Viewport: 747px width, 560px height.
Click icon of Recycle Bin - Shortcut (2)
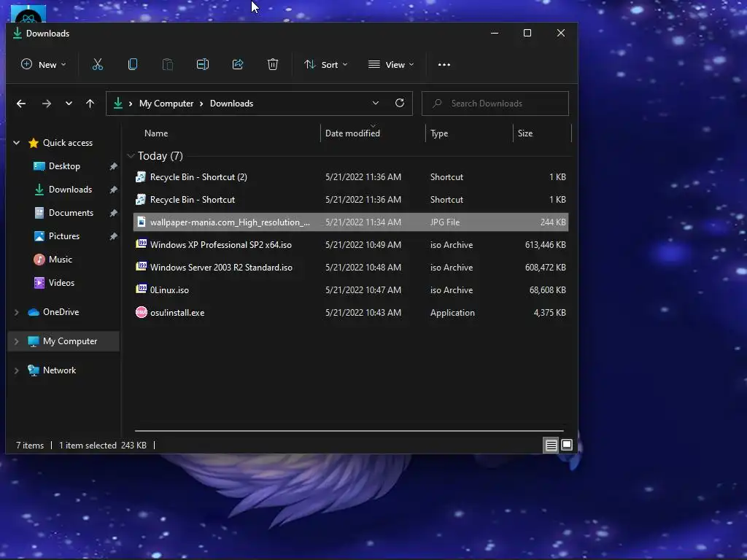tap(141, 176)
